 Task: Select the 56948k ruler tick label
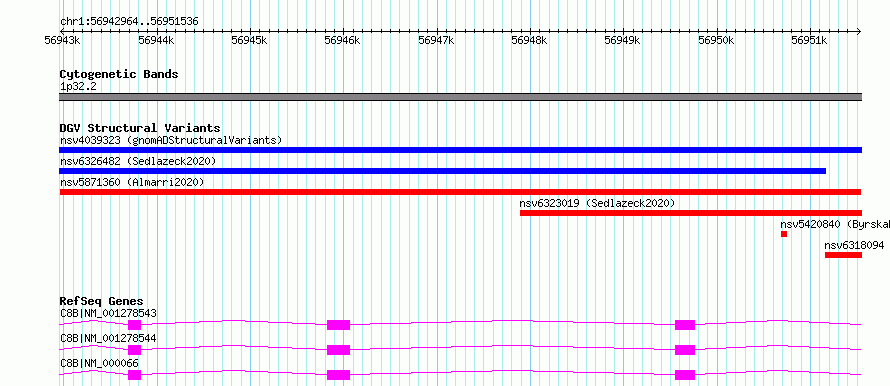[529, 40]
